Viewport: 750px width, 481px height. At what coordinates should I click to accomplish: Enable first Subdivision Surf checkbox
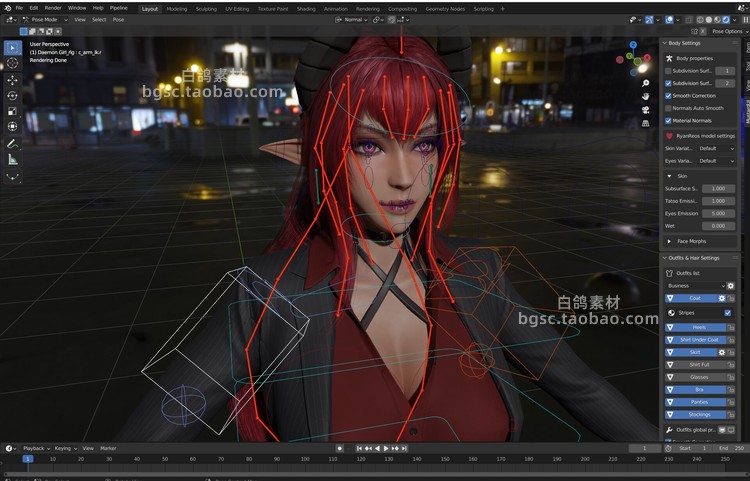click(668, 71)
